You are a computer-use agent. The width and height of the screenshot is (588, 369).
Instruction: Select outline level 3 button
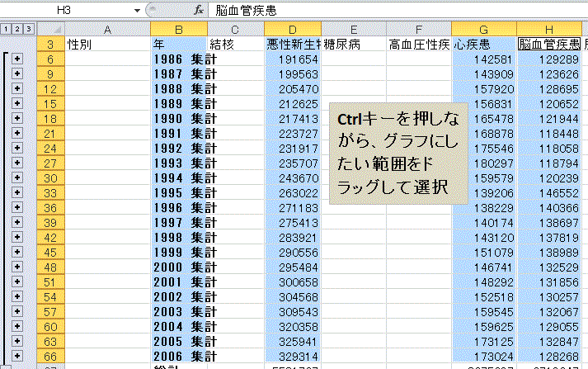[28, 29]
